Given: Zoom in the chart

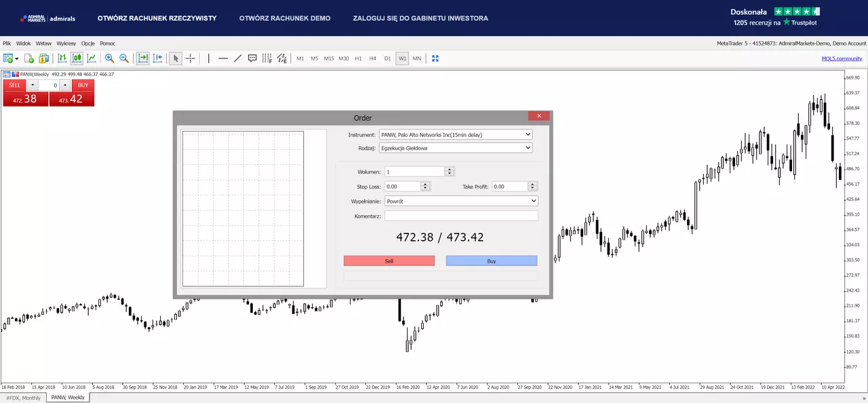Looking at the screenshot, I should pos(109,58).
